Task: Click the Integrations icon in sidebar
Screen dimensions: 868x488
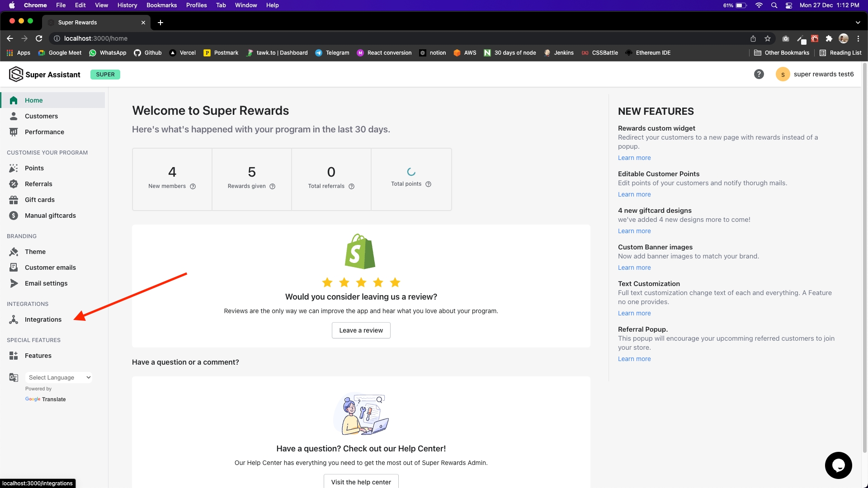Action: point(14,319)
